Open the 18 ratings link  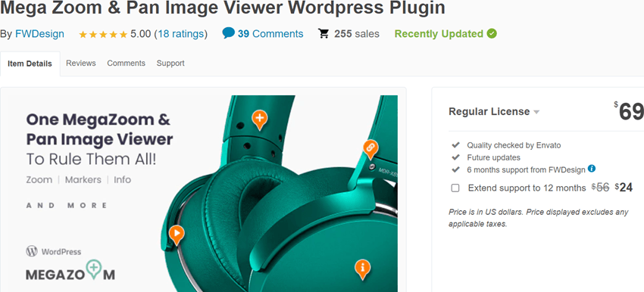[181, 33]
